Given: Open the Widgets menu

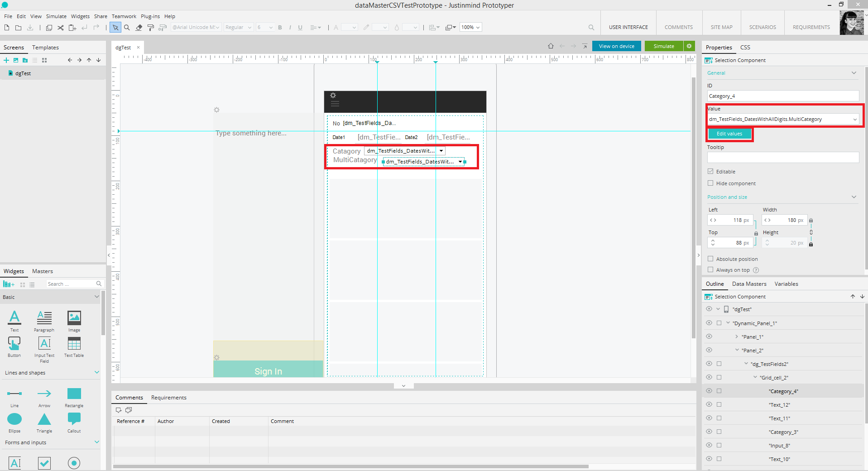Looking at the screenshot, I should (x=80, y=16).
